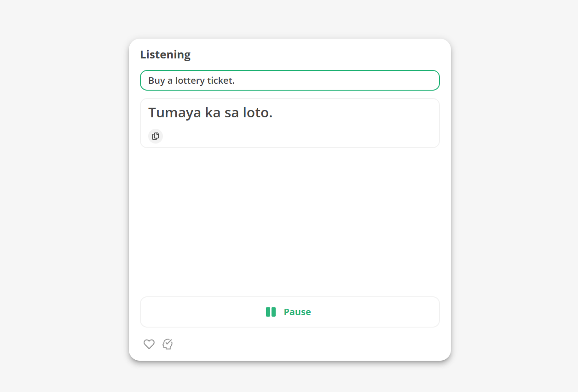Select the "Listening" heading
This screenshot has width=578, height=392.
tap(165, 55)
